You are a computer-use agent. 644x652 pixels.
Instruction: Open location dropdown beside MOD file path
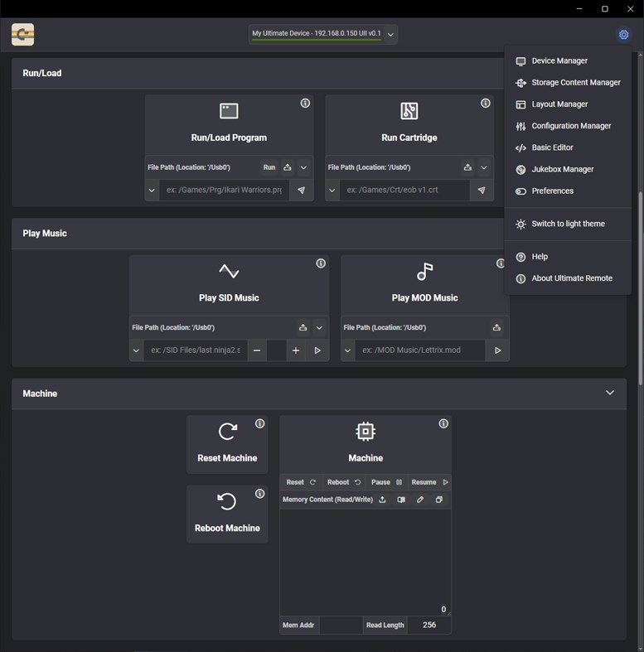click(347, 350)
